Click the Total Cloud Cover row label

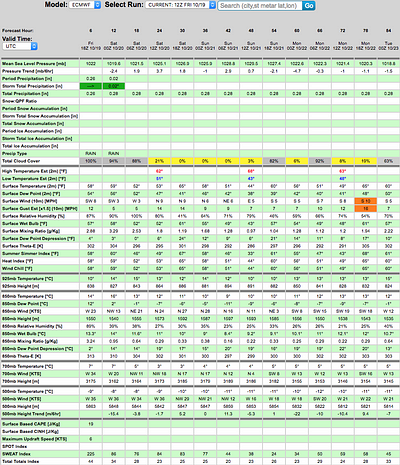point(21,161)
